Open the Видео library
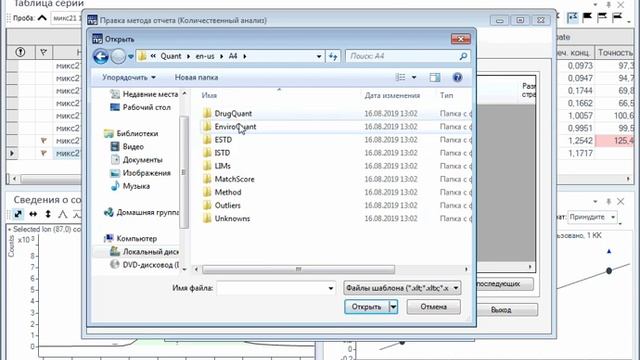 pyautogui.click(x=127, y=147)
